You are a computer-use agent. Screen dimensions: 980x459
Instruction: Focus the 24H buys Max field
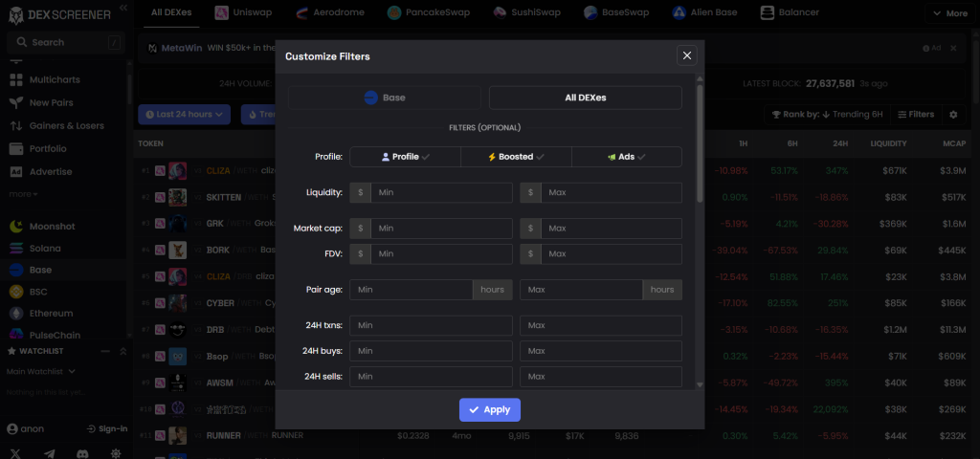(601, 351)
